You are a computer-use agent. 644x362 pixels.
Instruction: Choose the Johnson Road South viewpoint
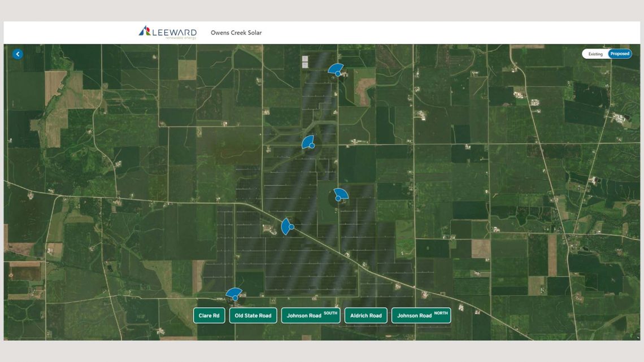click(311, 316)
